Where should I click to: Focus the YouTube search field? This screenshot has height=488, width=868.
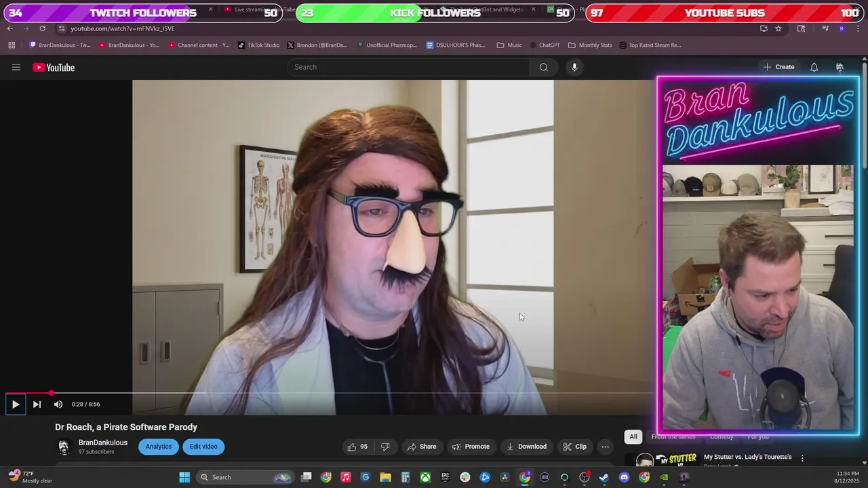click(409, 67)
